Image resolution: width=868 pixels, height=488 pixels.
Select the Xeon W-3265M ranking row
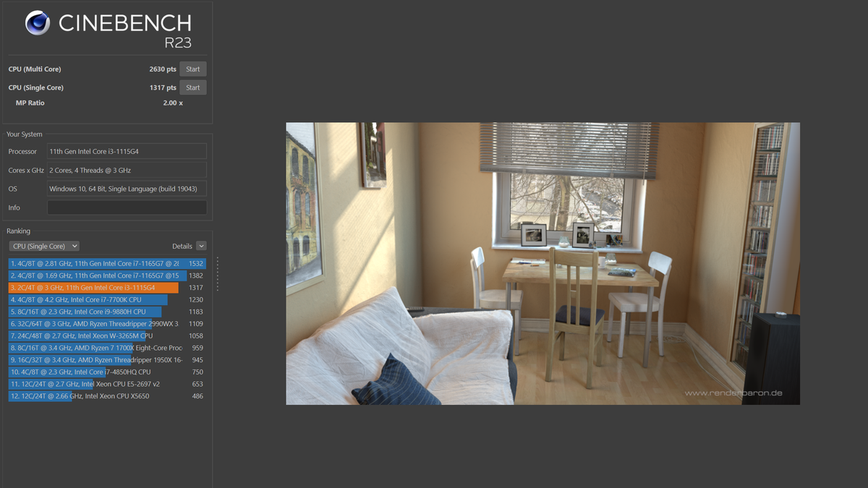tap(107, 336)
